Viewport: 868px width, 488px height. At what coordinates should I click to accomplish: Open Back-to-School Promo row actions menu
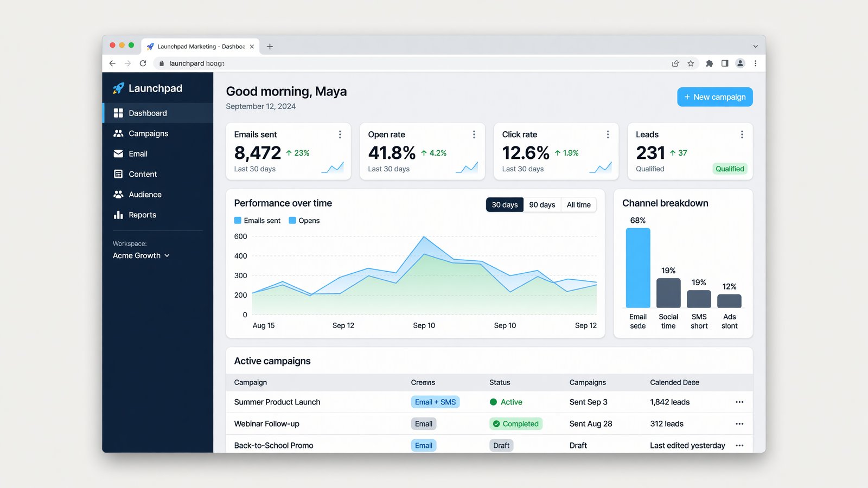point(739,446)
